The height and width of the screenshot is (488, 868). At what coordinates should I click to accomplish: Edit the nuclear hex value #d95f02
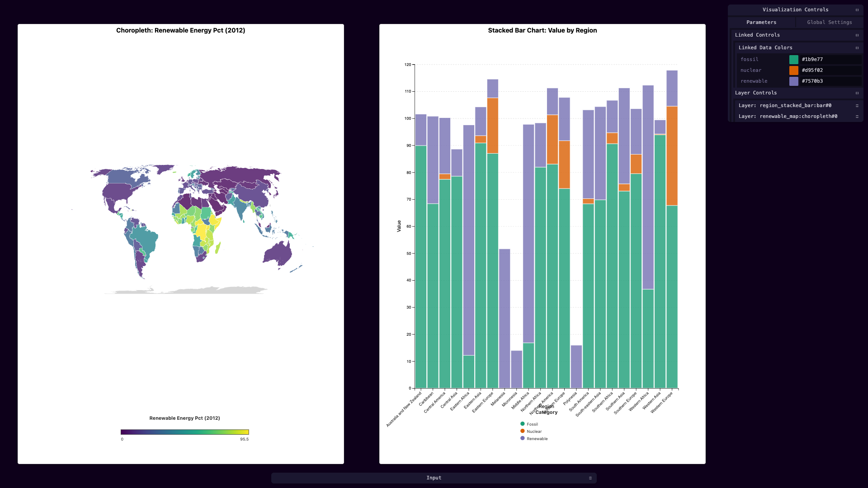(x=830, y=70)
